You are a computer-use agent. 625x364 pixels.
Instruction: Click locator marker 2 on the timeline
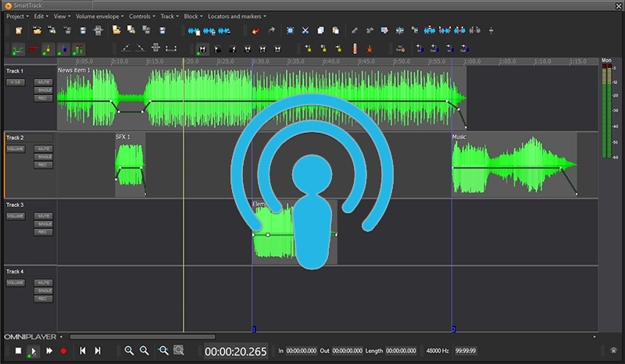[x=454, y=330]
